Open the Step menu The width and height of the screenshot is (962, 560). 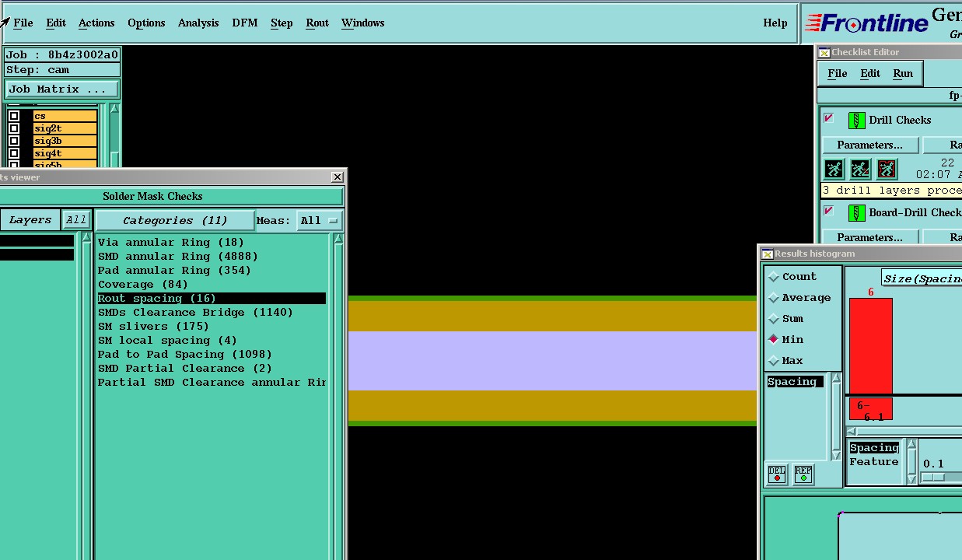(282, 23)
